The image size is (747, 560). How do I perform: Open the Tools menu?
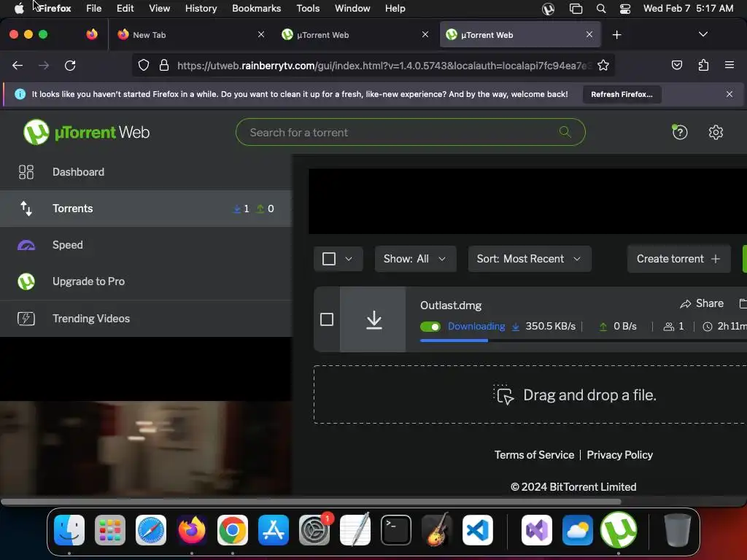tap(308, 9)
